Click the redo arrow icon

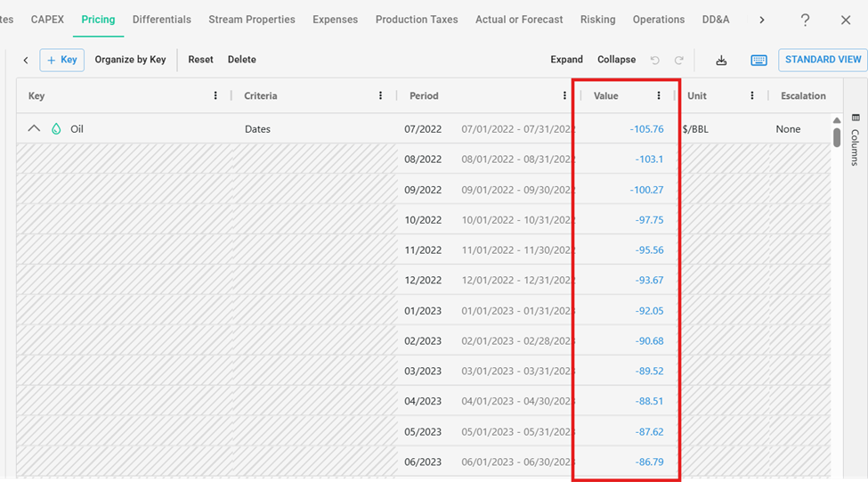[679, 60]
